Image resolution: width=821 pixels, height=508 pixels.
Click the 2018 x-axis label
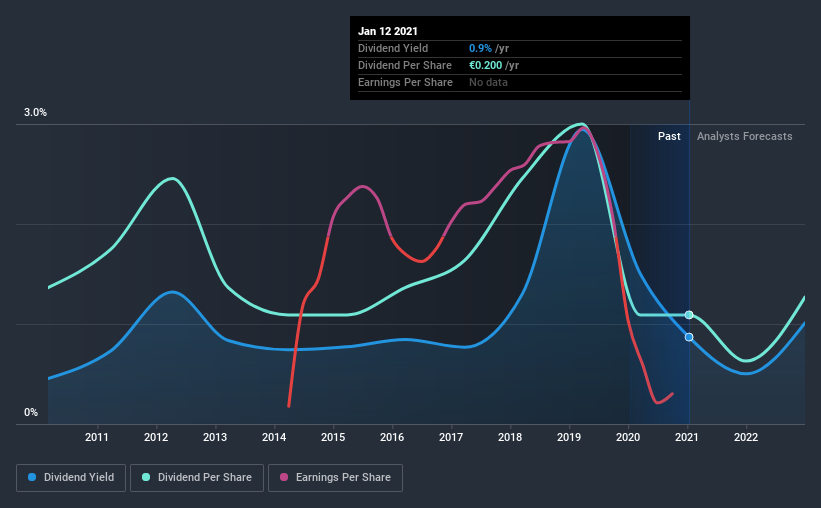click(510, 437)
